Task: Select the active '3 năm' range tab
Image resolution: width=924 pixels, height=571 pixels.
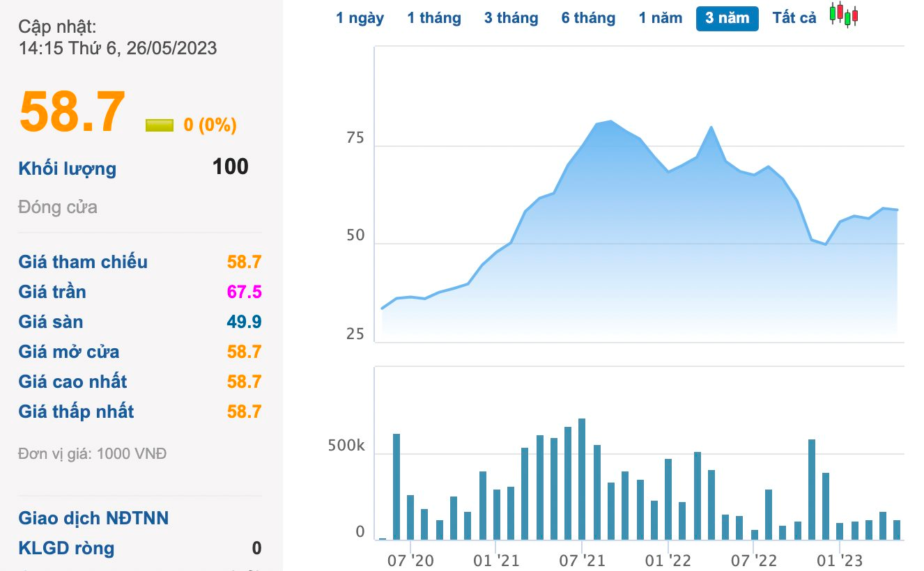Action: click(x=727, y=18)
